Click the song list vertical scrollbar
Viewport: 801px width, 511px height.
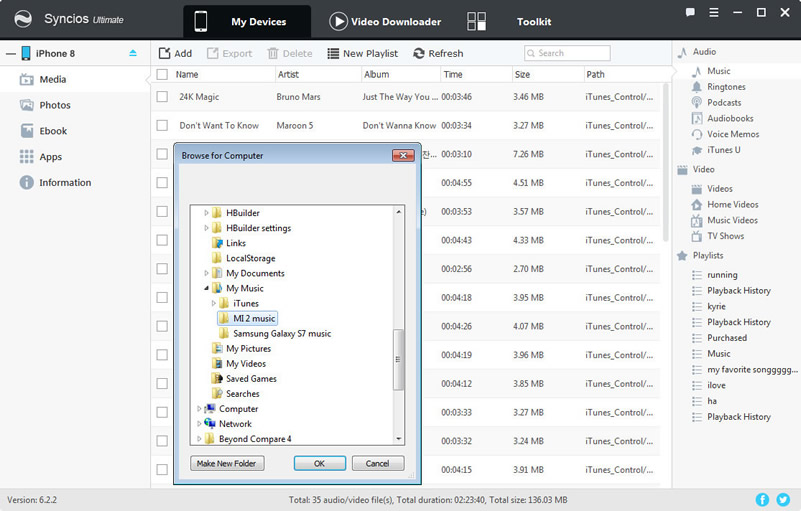click(666, 162)
